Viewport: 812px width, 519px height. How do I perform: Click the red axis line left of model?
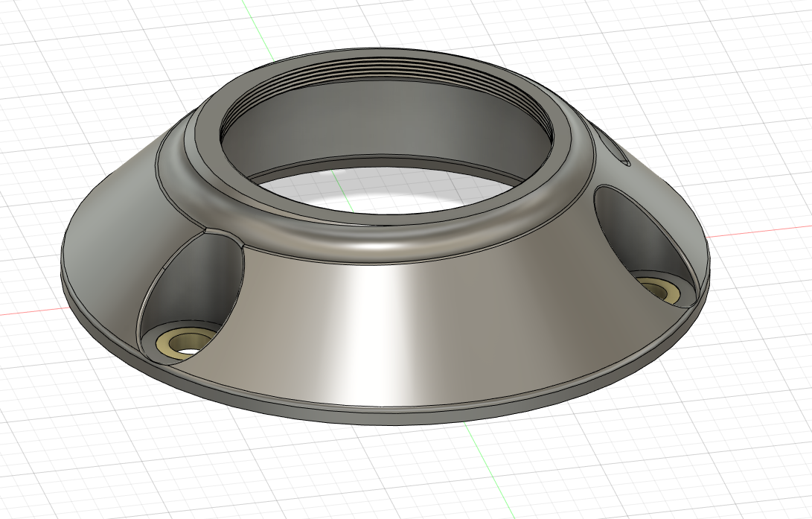30,311
